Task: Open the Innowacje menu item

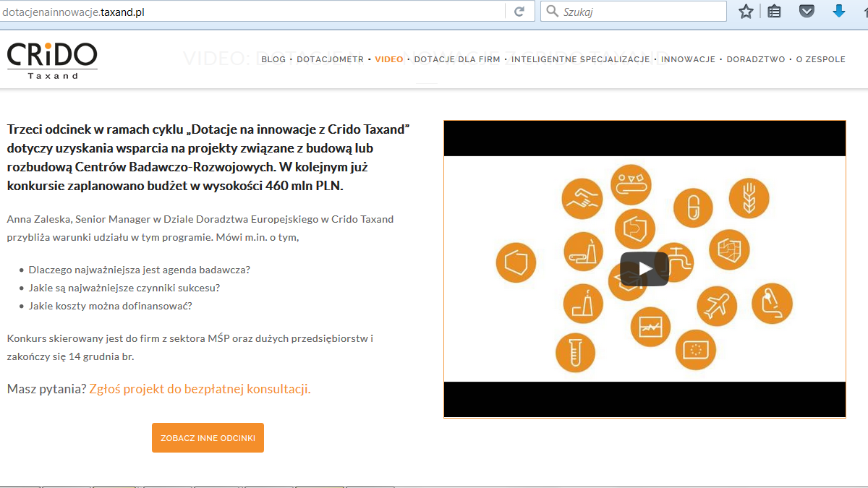Action: tap(688, 60)
